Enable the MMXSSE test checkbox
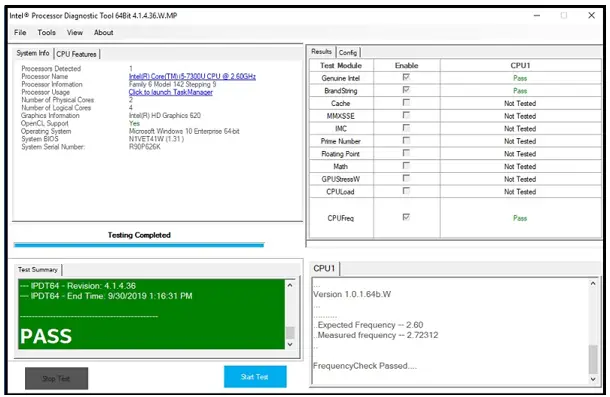Screen dimensions: 610x397 click(406, 115)
